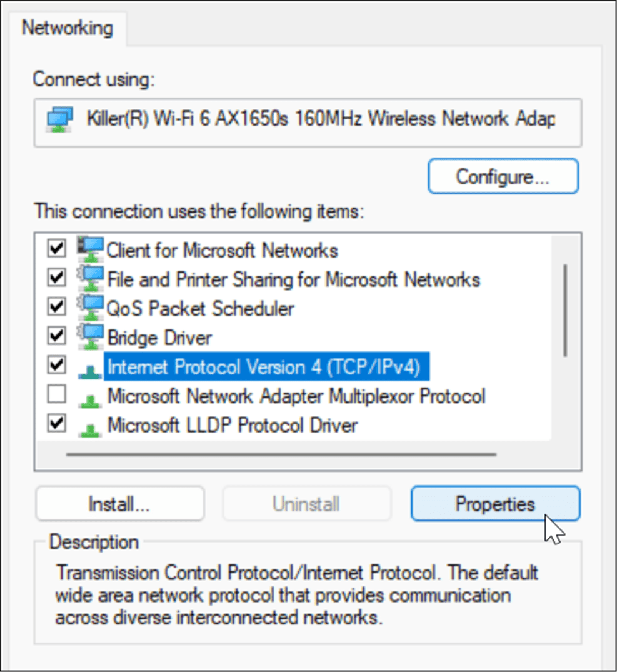The height and width of the screenshot is (672, 617).
Task: Switch to the Networking tab
Action: tap(68, 28)
